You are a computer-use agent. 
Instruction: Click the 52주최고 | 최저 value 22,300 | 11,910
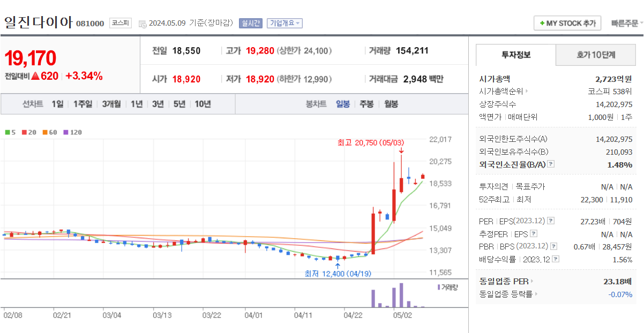pos(606,200)
